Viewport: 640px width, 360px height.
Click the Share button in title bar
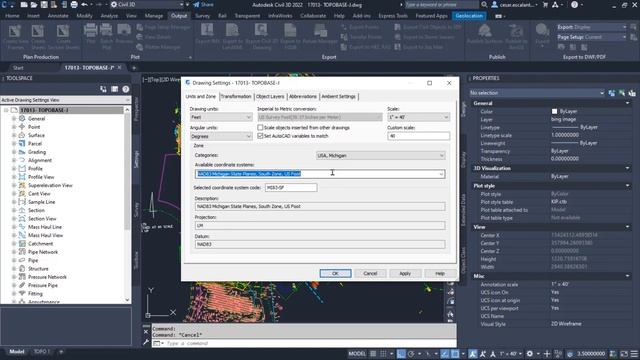pyautogui.click(x=204, y=4)
